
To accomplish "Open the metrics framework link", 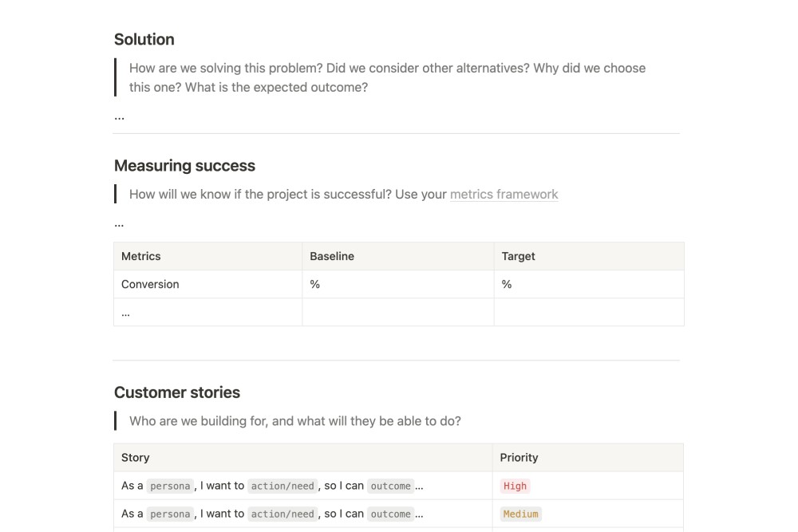I will coord(504,195).
